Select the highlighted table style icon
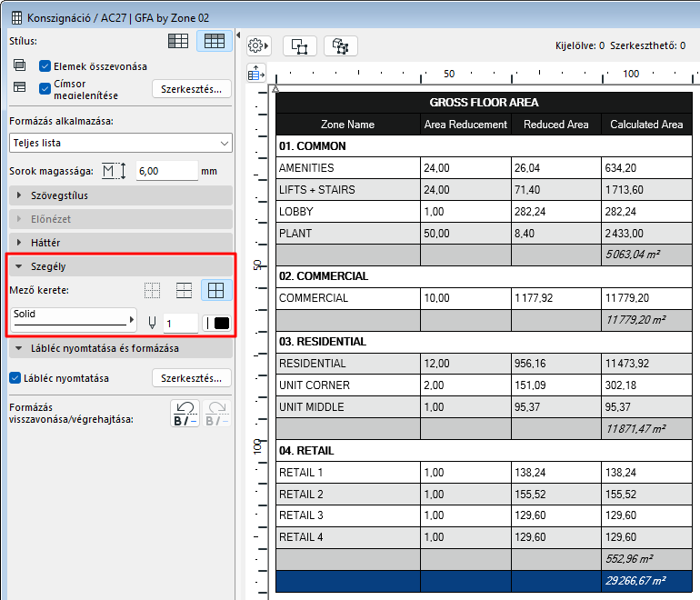This screenshot has height=600, width=700. click(215, 41)
